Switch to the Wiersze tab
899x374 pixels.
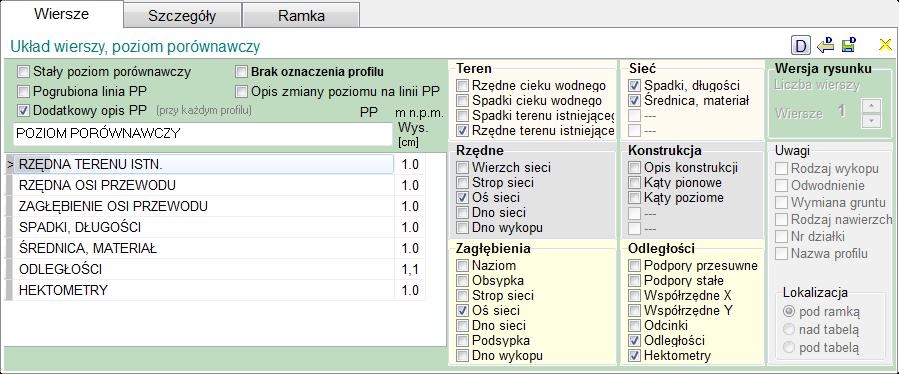tap(61, 14)
